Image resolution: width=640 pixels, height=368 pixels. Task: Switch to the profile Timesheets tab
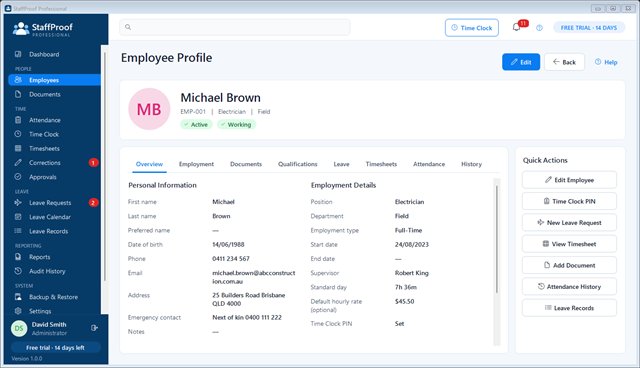[381, 164]
